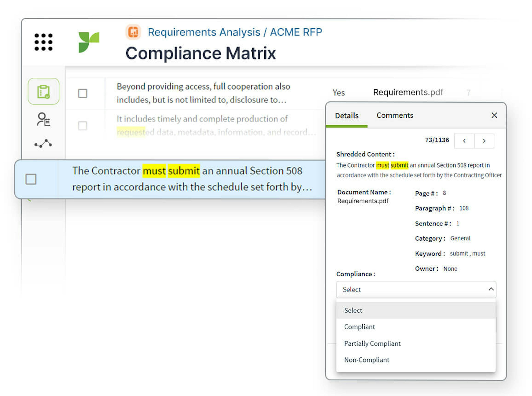Switch to the Comments tab
This screenshot has width=532, height=396.
(395, 115)
